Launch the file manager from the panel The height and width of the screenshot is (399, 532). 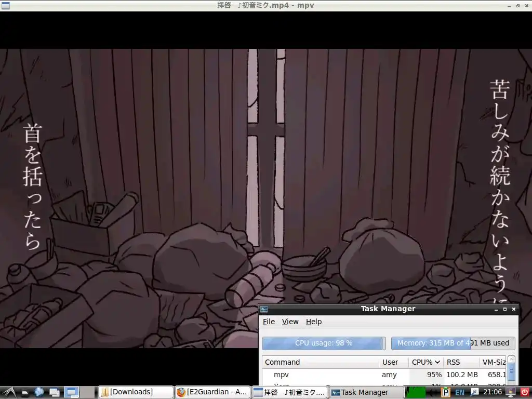(25, 393)
